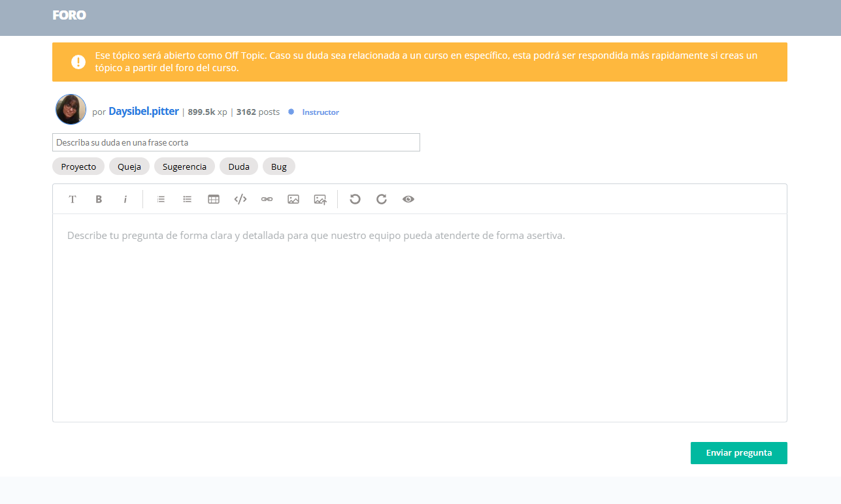Open the Daysibel.pitter profile link

coord(144,112)
